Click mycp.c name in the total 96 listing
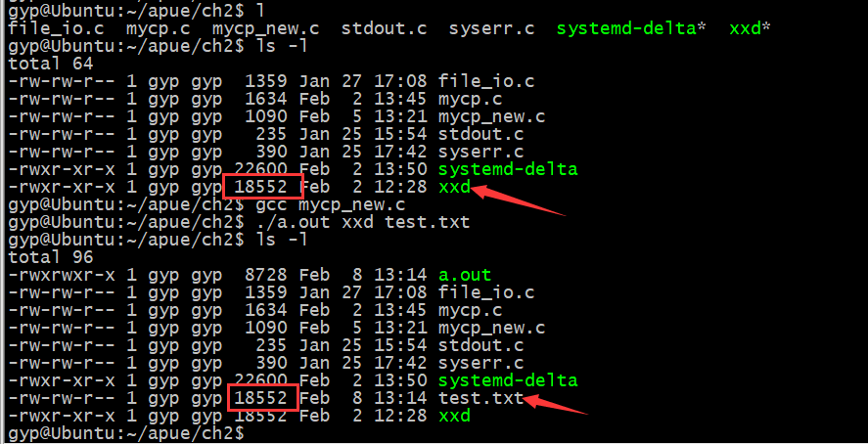Viewport: 868px width, 444px height. coord(471,310)
